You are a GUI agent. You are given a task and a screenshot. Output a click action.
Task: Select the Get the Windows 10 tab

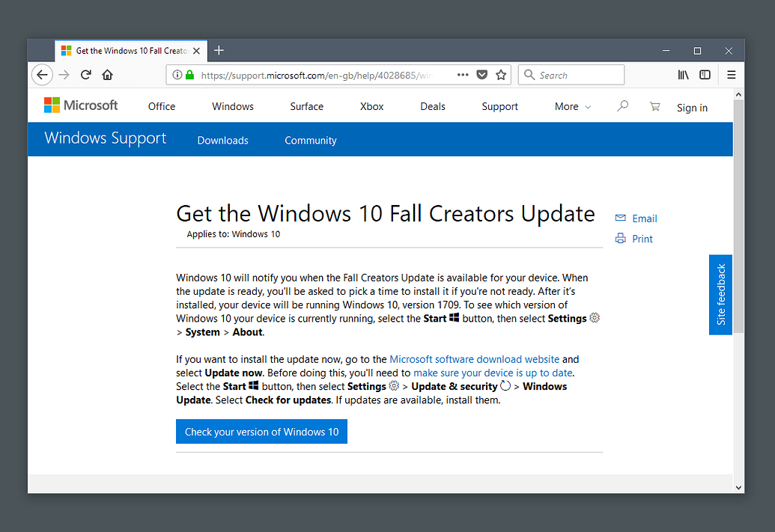[131, 51]
